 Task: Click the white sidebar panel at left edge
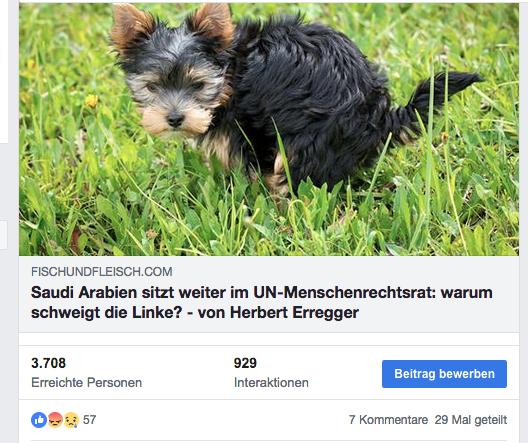coord(4,71)
